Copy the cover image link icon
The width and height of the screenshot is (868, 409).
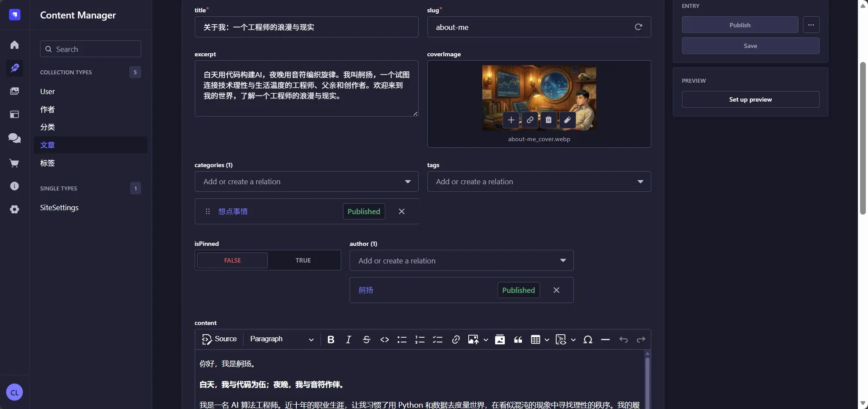[x=529, y=120]
